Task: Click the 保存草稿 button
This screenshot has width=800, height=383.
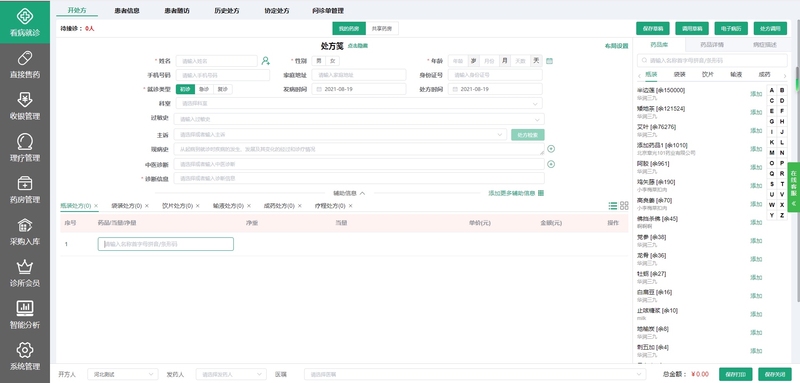Action: [x=653, y=29]
